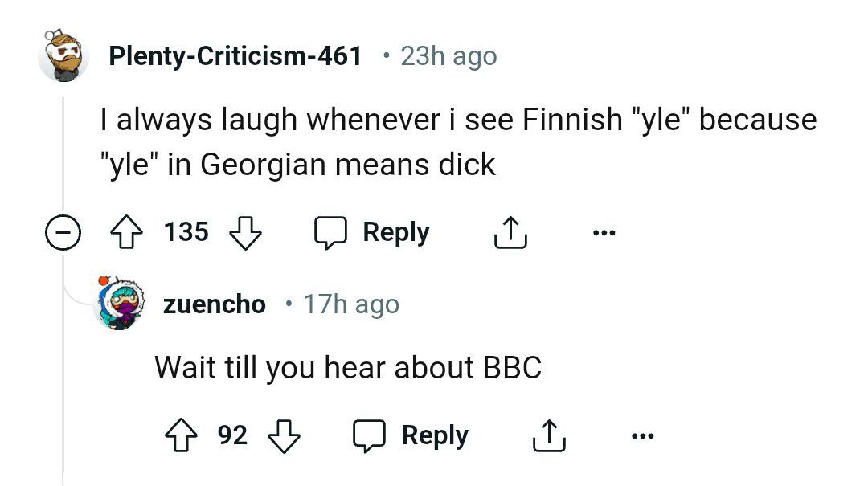Click zuencho's avatar image
Viewport: 868px width, 486px height.
(x=121, y=304)
